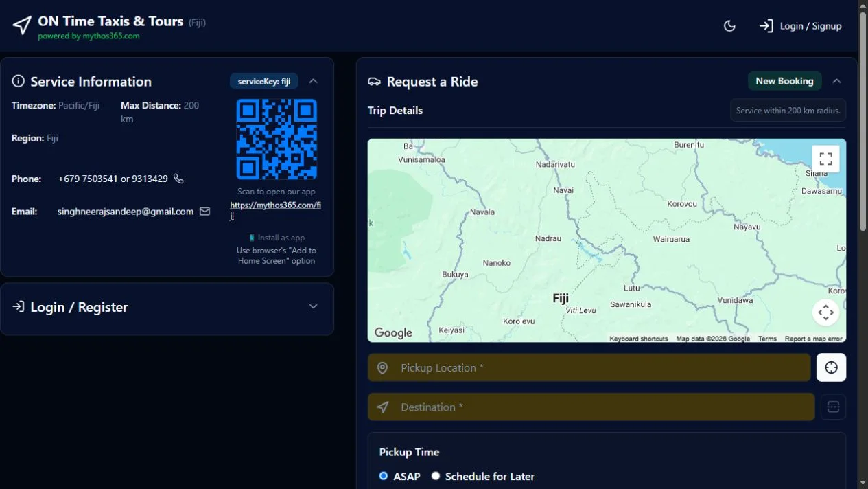Click the Login / Signup header button
Screen dimensions: 868x489
800,26
